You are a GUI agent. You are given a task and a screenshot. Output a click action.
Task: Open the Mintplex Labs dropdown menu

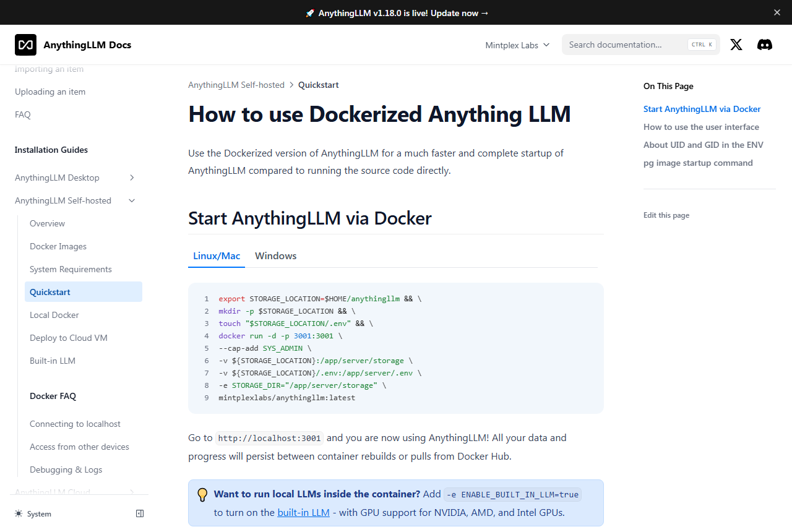point(517,45)
